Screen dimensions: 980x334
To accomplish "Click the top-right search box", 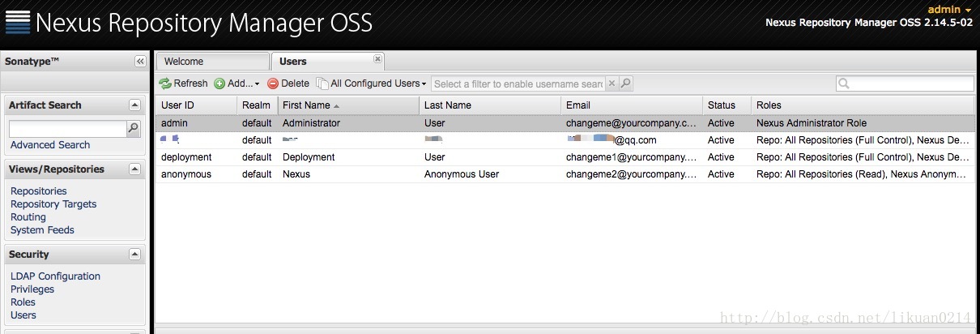I will [x=905, y=83].
